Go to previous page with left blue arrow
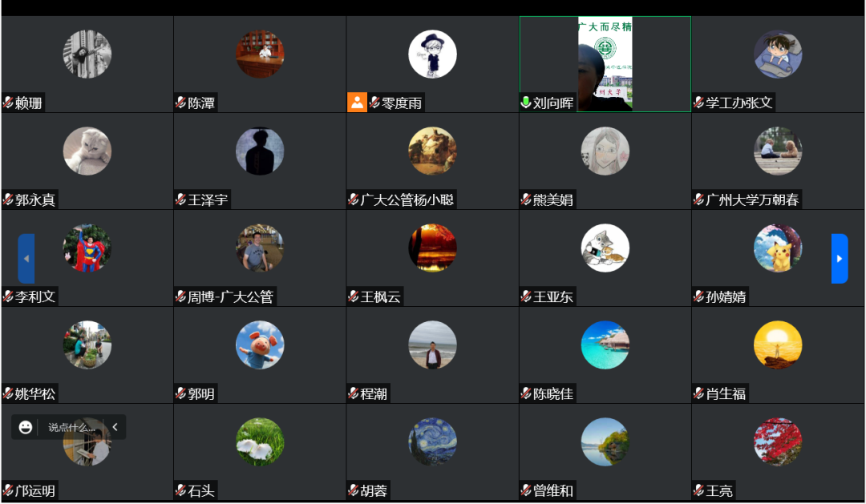Image resolution: width=866 pixels, height=504 pixels. (26, 258)
